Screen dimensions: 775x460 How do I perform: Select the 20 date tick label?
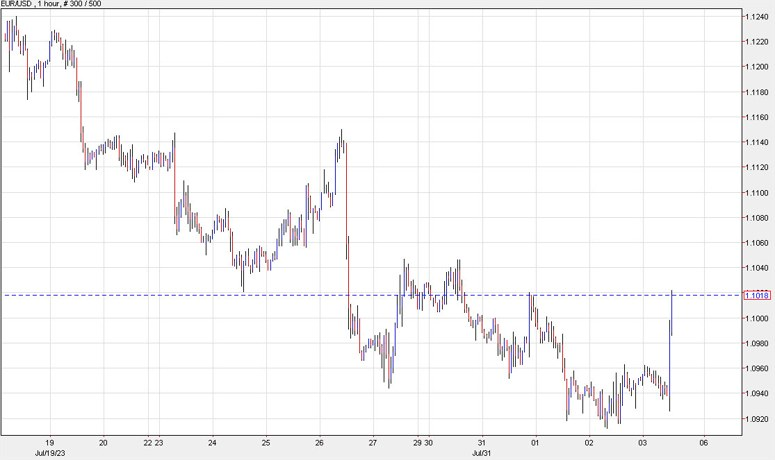tap(103, 441)
